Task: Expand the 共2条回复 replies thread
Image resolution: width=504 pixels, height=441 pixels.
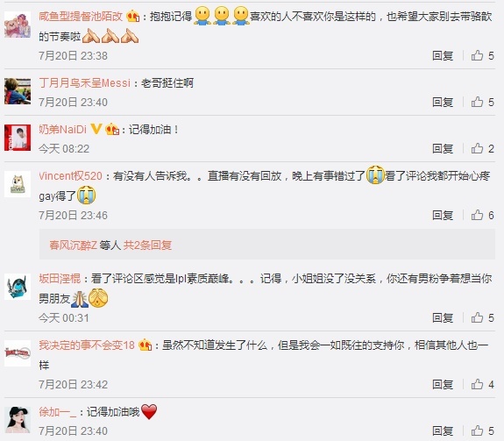Action: pos(147,245)
